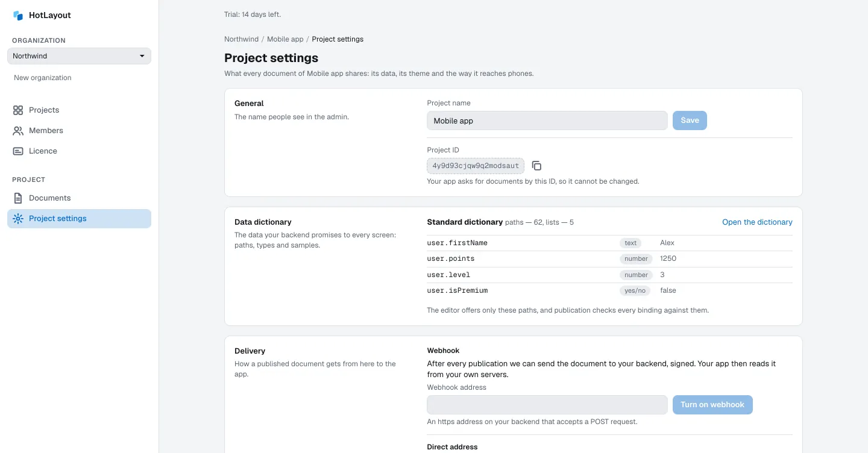This screenshot has width=868, height=453.
Task: Click Open the dictionary link
Action: pyautogui.click(x=757, y=222)
